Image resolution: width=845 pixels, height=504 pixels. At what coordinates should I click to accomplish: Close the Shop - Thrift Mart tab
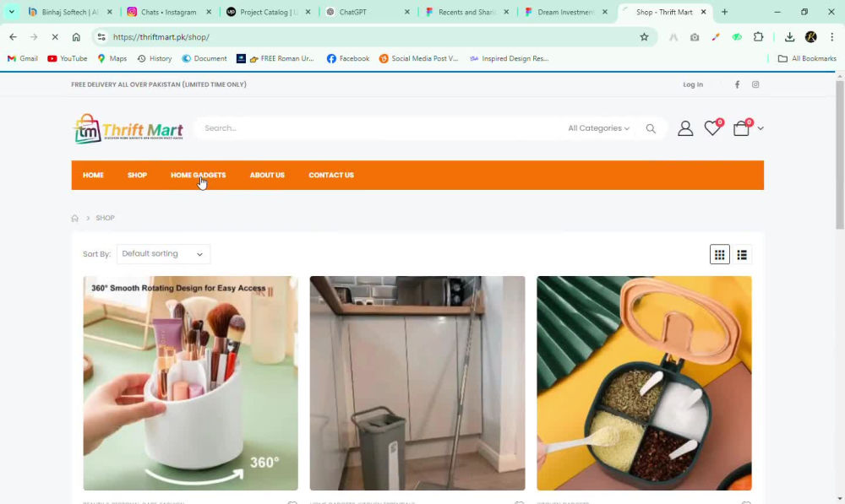[703, 12]
